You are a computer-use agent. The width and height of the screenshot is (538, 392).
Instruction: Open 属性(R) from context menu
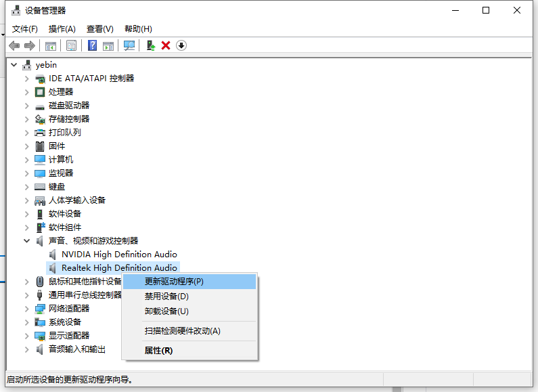[158, 351]
